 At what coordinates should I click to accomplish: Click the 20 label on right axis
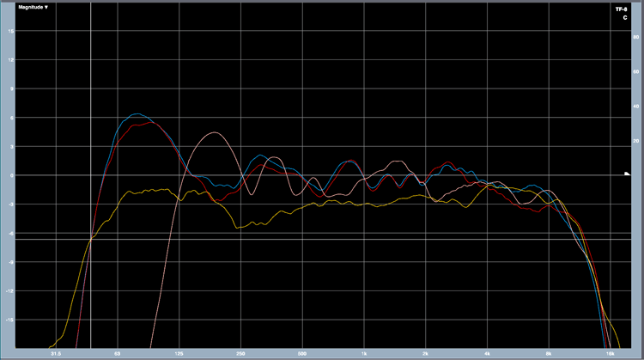coord(635,141)
